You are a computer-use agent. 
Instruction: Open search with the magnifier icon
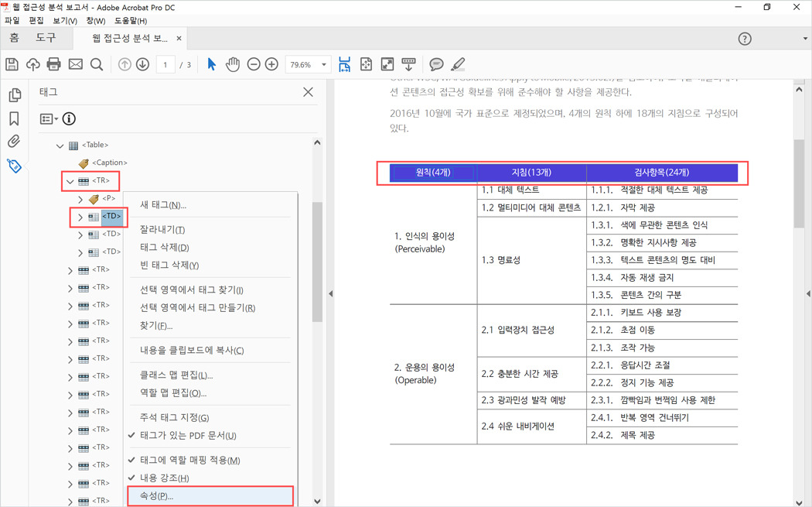96,64
